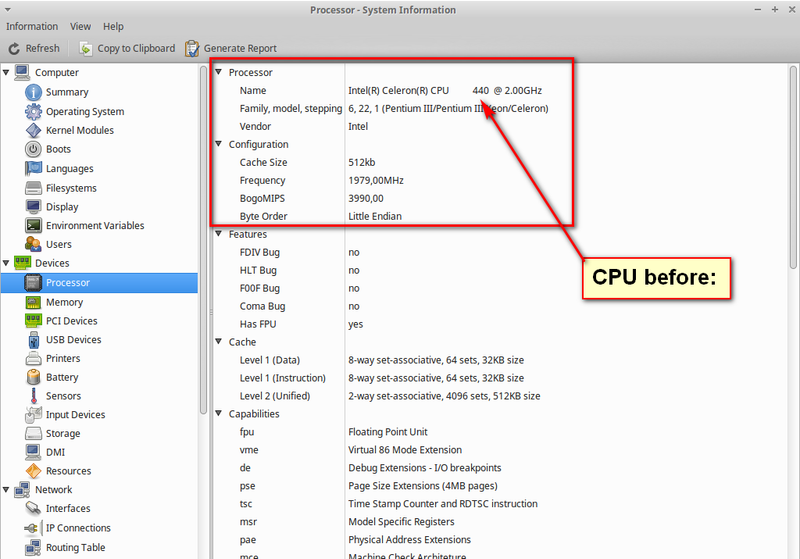Click the Routing Table entry
Screen dimensions: 800x559
tap(75, 548)
